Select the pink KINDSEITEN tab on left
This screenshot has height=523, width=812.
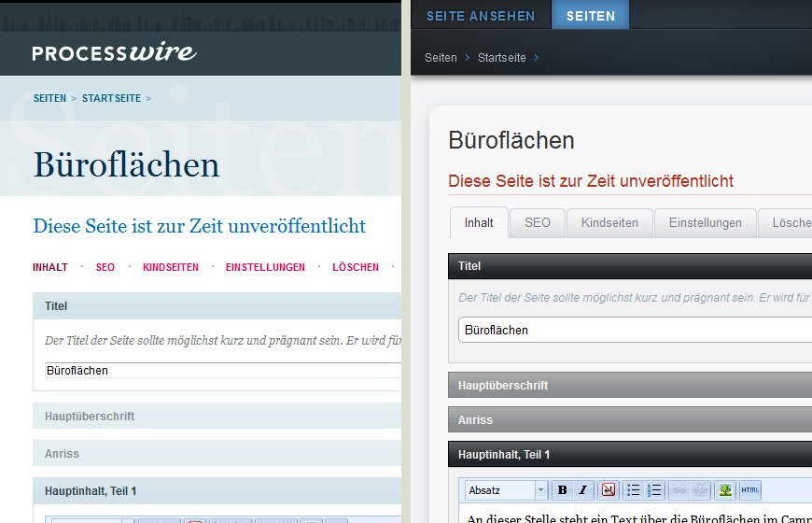(171, 267)
